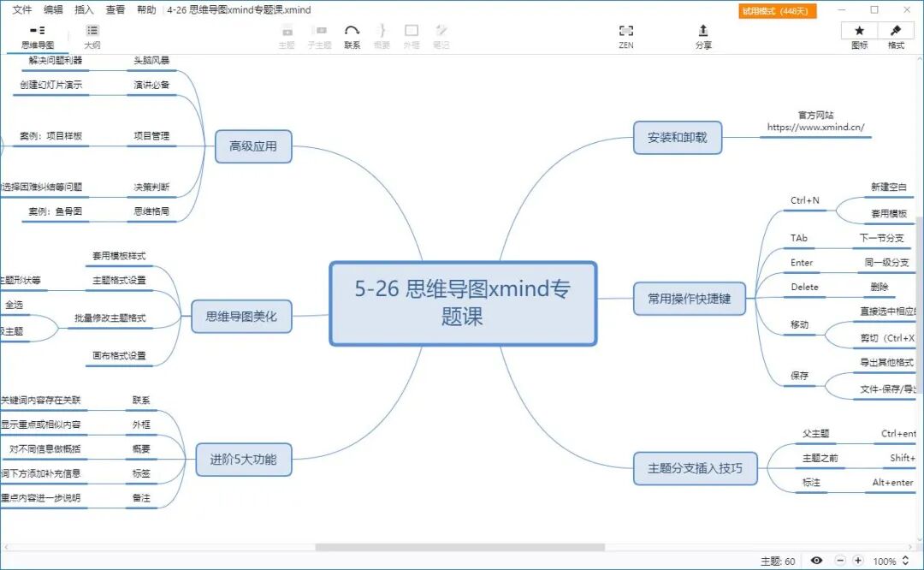This screenshot has height=570, width=924.
Task: Select the 决策判断 subtopic
Action: pos(151,187)
